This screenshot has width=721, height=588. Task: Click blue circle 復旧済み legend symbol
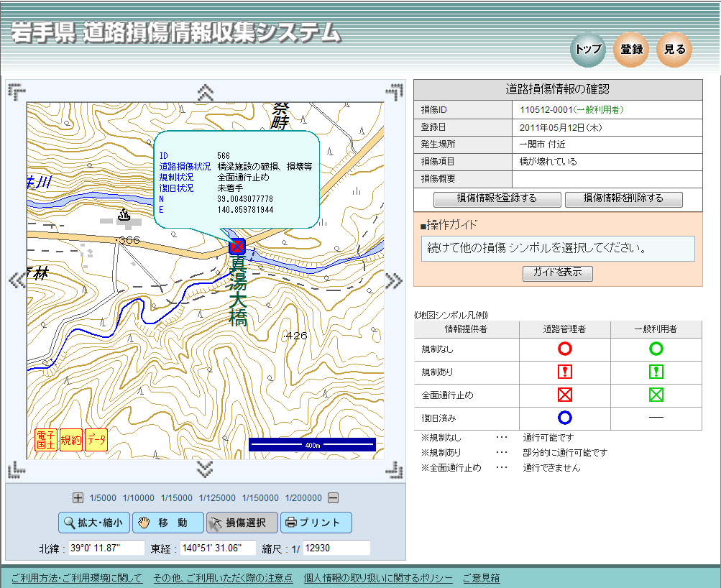click(x=565, y=418)
